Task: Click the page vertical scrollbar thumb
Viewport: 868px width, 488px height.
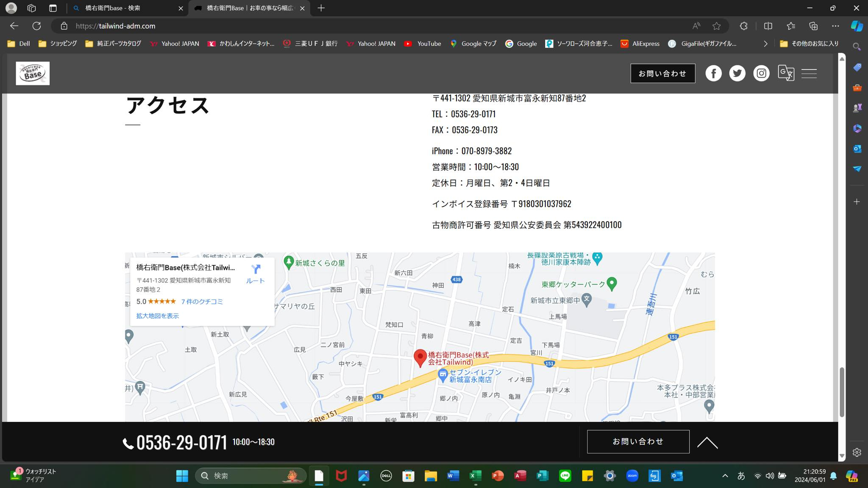Action: [842, 392]
